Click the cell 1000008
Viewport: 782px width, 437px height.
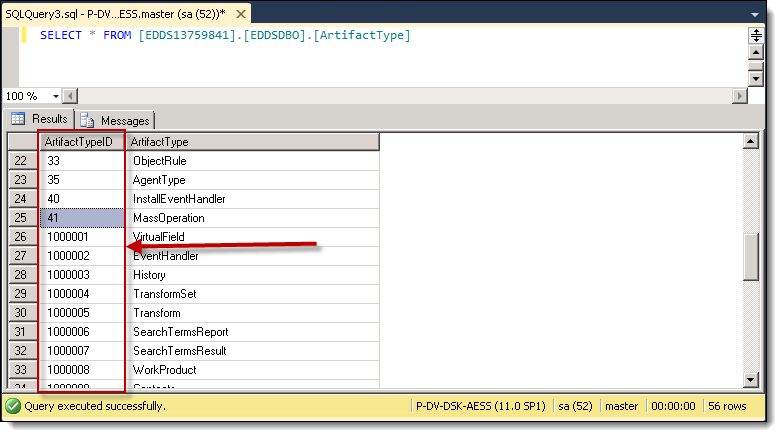(x=82, y=369)
